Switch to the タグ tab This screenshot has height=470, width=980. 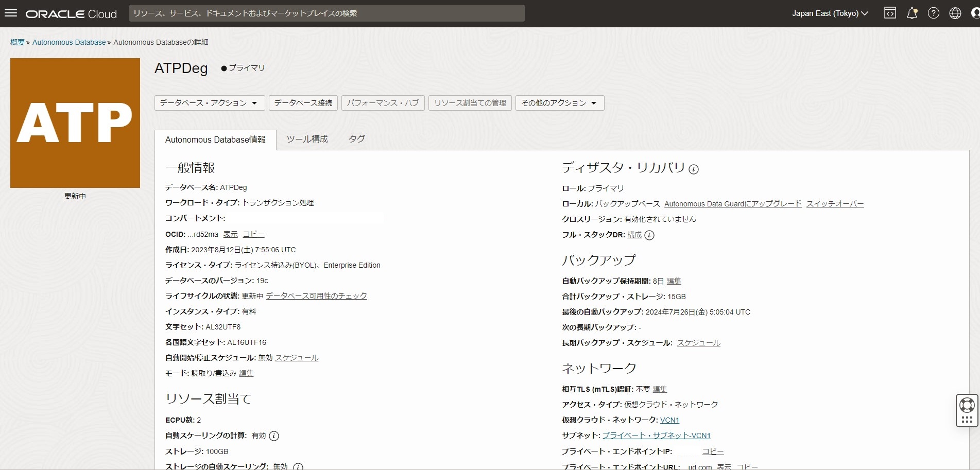(x=356, y=139)
